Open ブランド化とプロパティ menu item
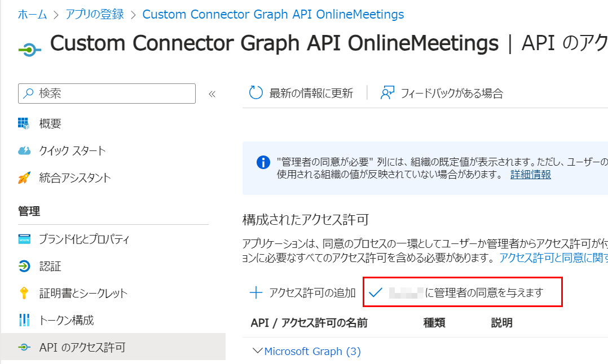 (84, 239)
